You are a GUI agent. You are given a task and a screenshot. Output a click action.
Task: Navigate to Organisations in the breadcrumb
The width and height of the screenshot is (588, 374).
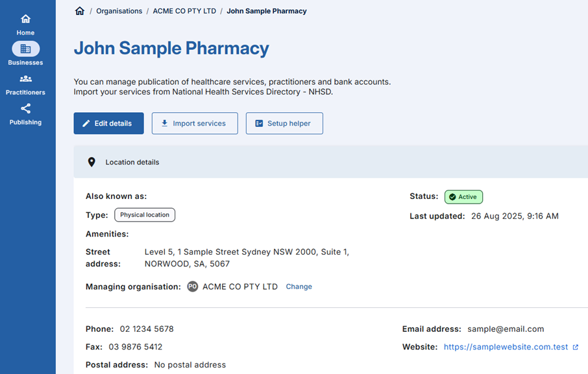[x=120, y=11]
